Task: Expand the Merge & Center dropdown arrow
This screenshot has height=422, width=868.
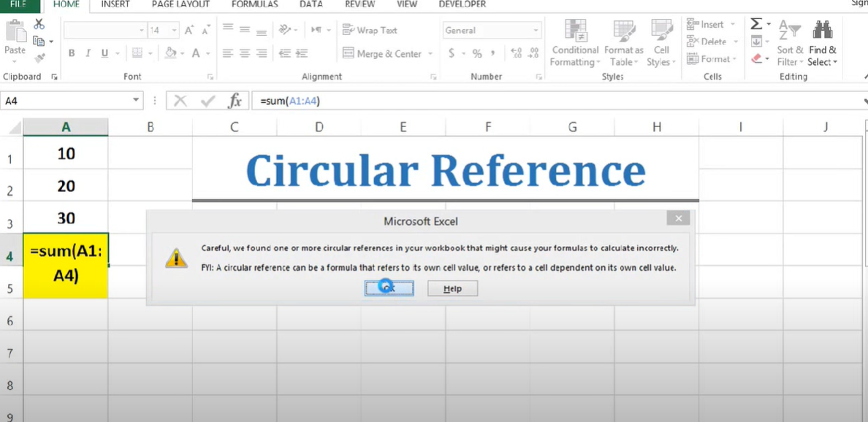Action: point(430,54)
